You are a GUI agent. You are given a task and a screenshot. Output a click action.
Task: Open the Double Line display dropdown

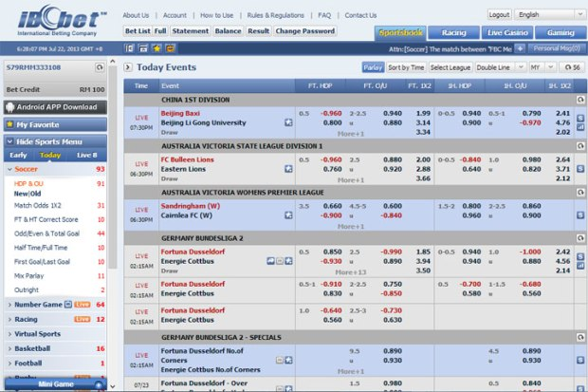500,67
